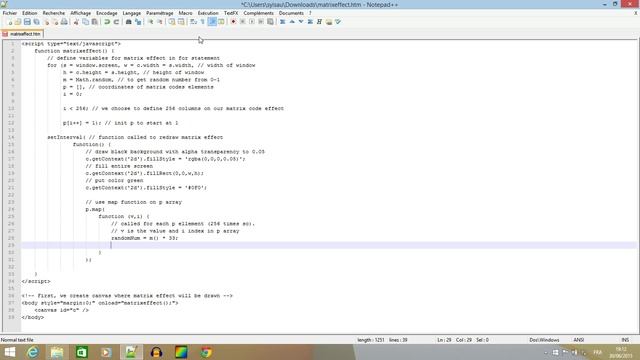The image size is (640, 360).
Task: Open the Paramétrage menu
Action: coord(160,13)
